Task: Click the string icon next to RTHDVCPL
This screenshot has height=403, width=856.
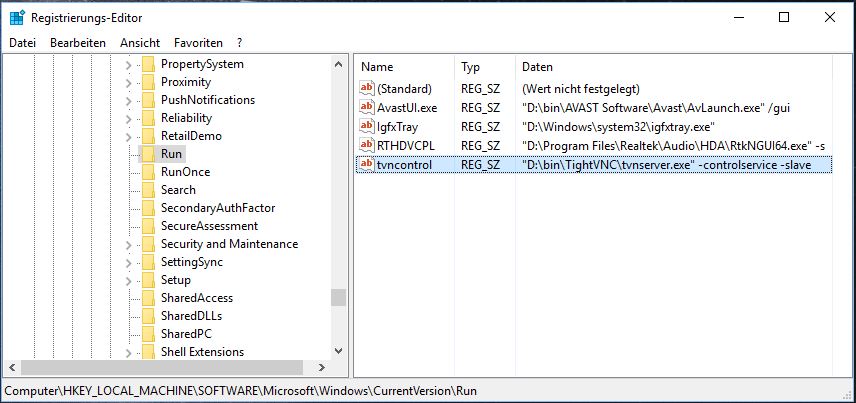Action: point(367,146)
